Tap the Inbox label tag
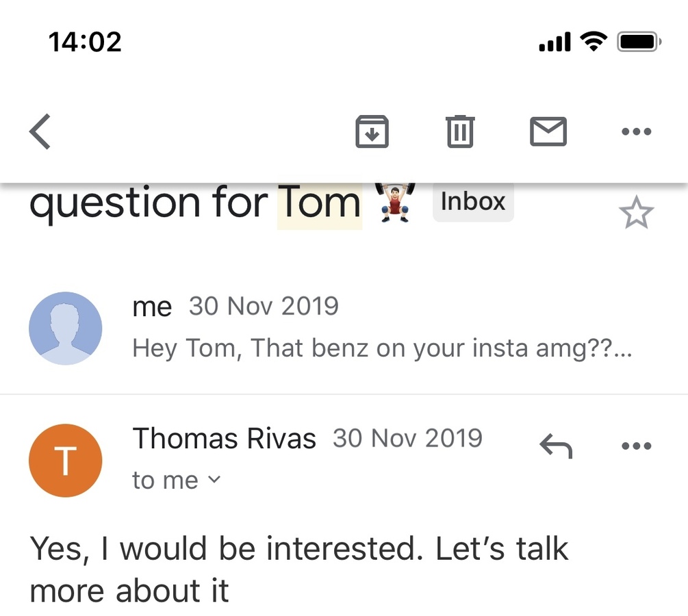This screenshot has height=616, width=688. [473, 202]
